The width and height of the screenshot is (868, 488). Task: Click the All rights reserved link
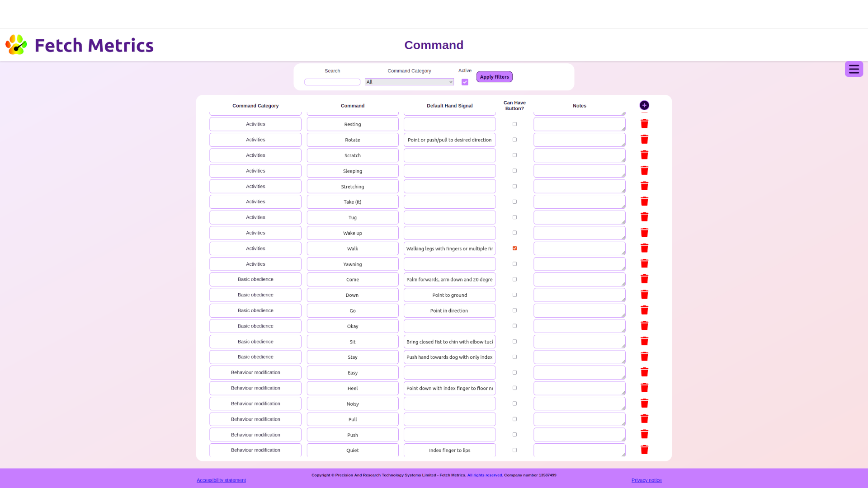coord(485,475)
